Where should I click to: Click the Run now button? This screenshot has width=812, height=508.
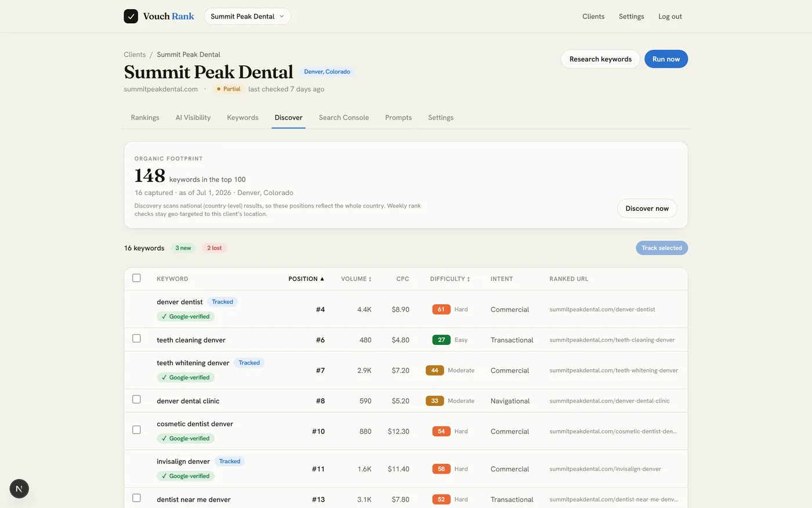(x=666, y=59)
